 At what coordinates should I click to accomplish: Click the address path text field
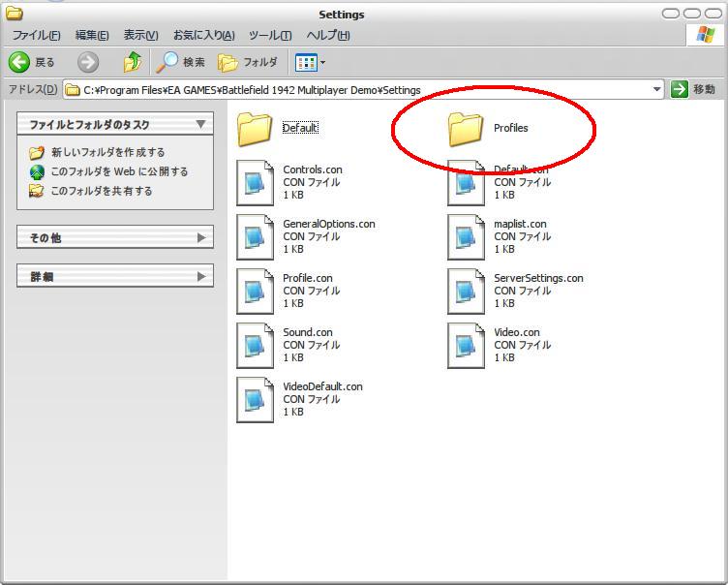(363, 90)
